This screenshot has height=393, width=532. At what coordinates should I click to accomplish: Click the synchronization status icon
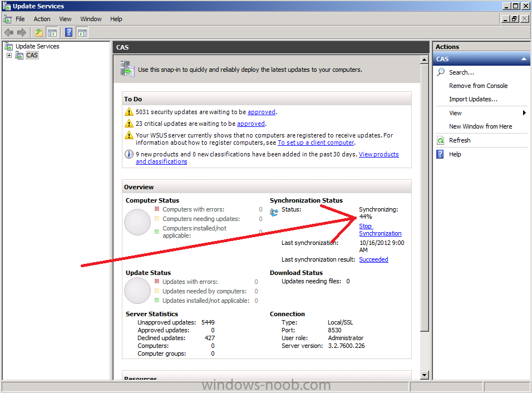[x=274, y=213]
